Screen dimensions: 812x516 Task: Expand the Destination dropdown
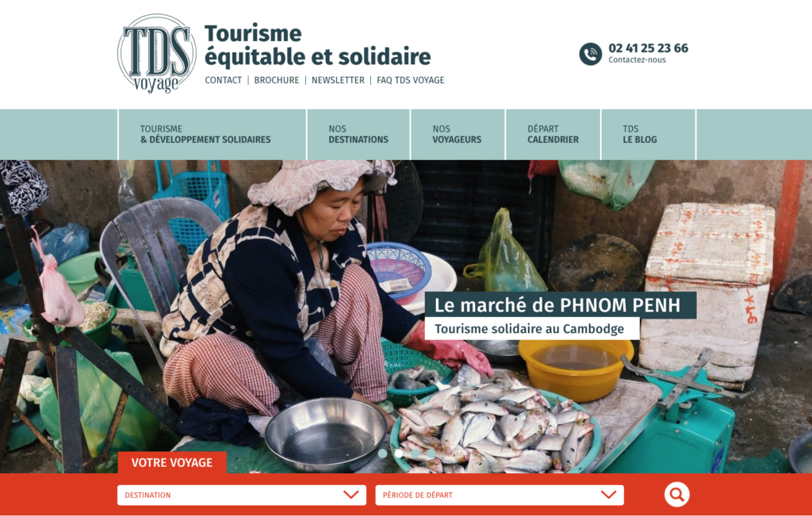(242, 495)
